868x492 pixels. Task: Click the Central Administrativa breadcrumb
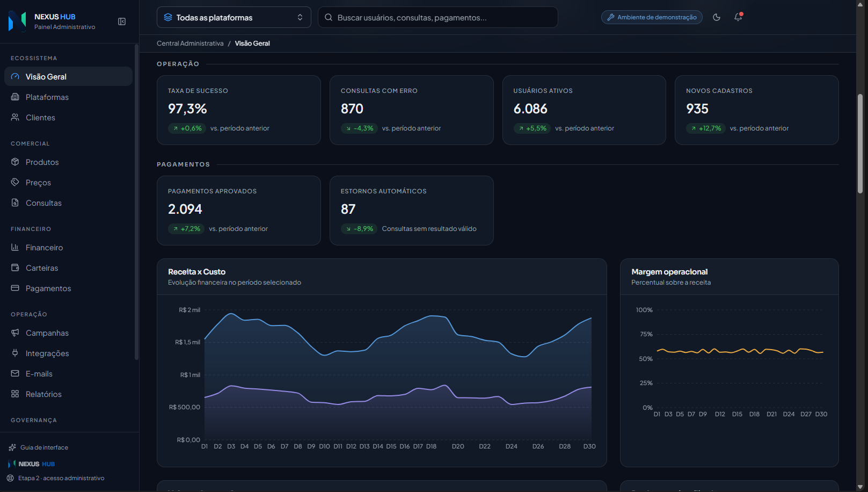pos(190,44)
